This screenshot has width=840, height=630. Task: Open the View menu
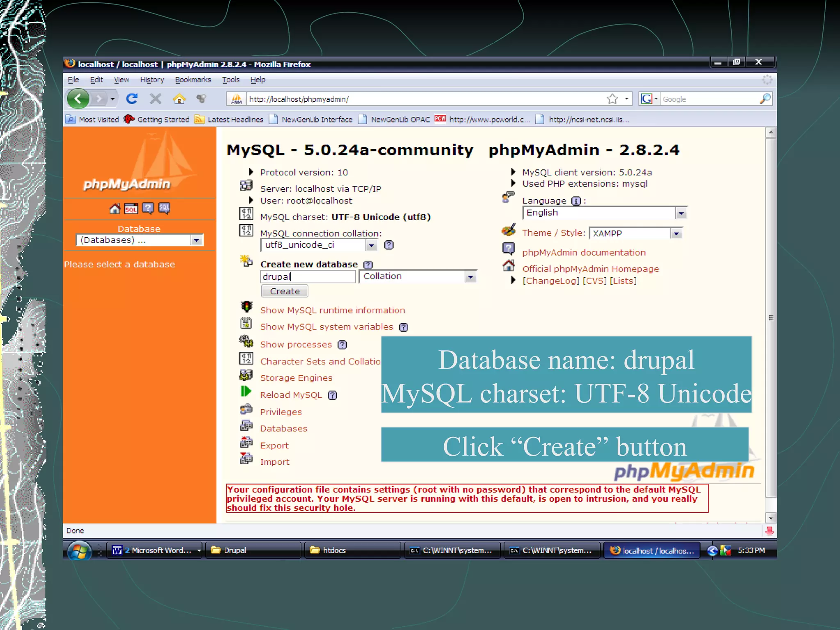coord(121,80)
